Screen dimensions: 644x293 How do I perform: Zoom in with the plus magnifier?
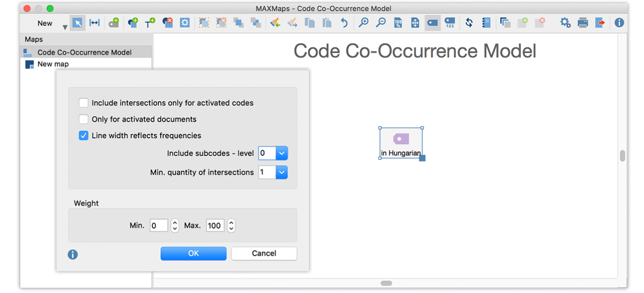coord(364,23)
